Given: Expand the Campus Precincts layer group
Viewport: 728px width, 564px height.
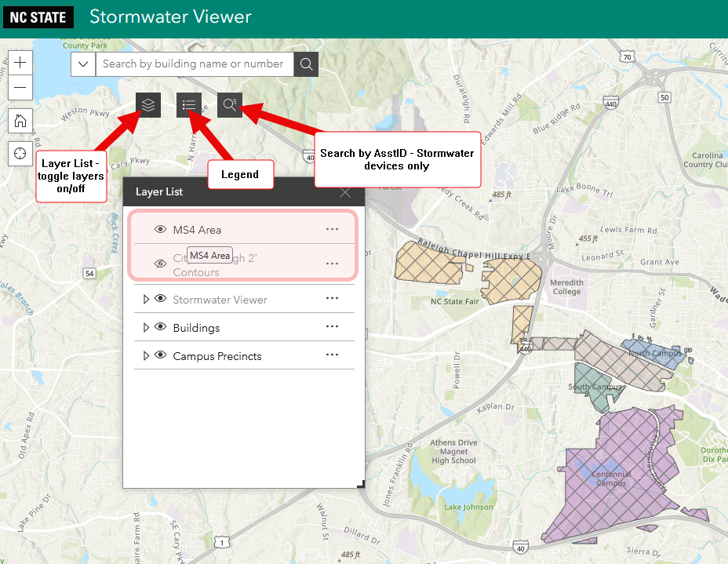Looking at the screenshot, I should click(x=146, y=356).
